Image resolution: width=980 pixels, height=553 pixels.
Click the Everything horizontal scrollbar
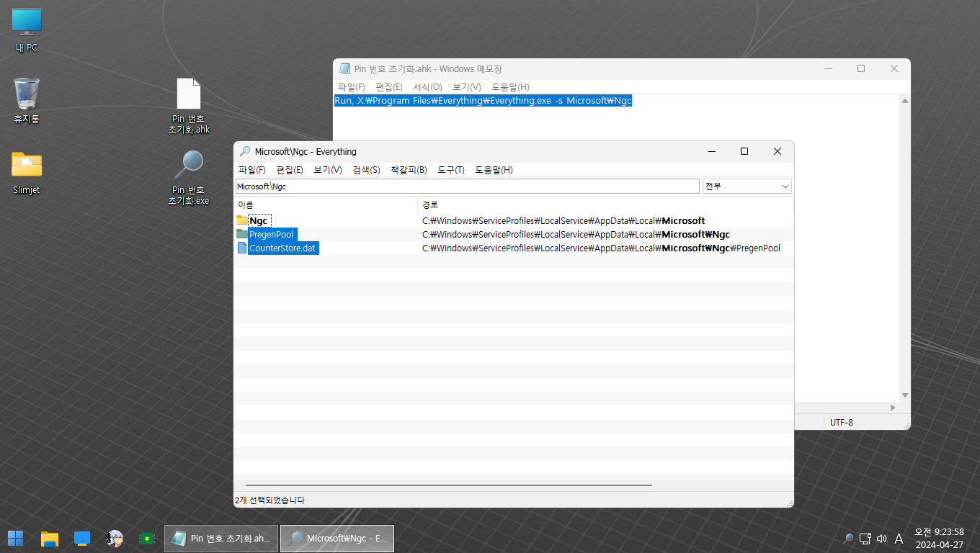point(448,485)
